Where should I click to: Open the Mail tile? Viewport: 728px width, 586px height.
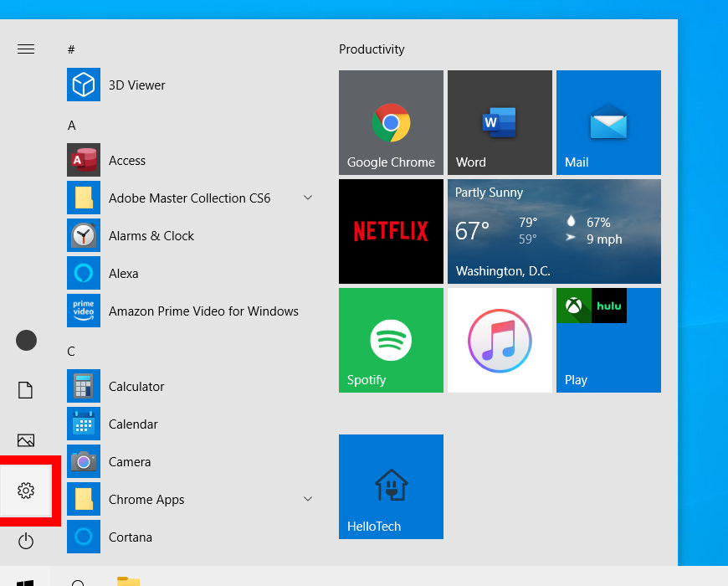(x=608, y=122)
